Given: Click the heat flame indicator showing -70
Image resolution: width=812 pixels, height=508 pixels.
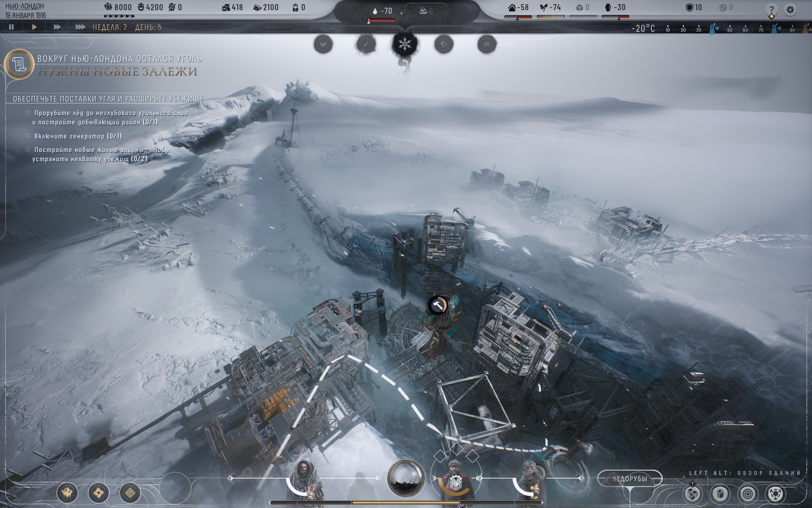Looking at the screenshot, I should (x=382, y=11).
